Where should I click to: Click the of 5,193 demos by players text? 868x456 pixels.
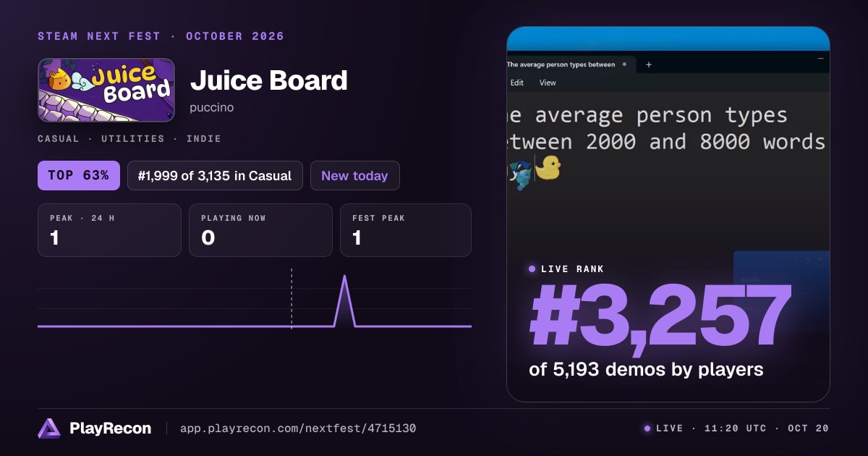click(x=646, y=370)
